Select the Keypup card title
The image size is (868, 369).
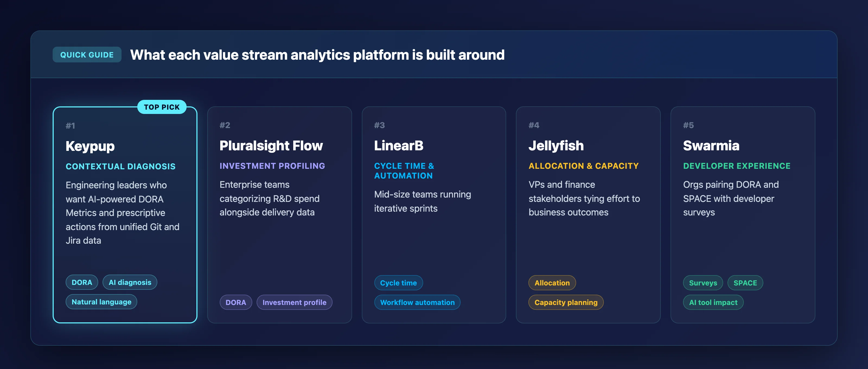(90, 146)
